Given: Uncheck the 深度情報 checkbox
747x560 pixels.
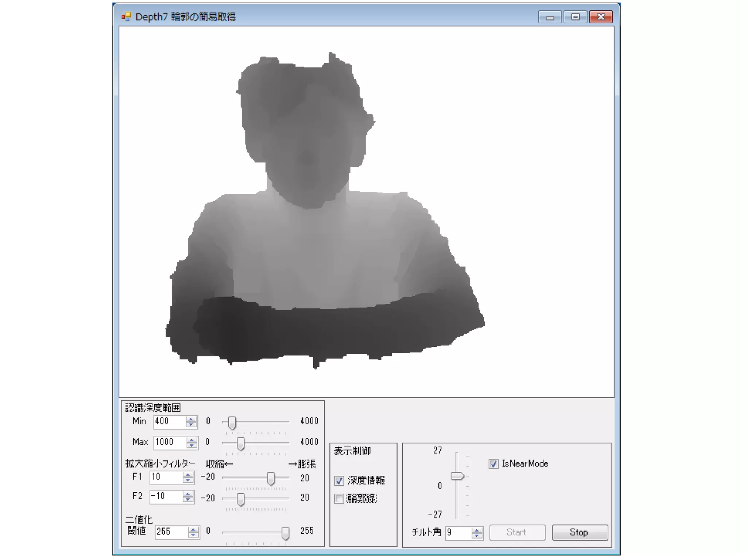Looking at the screenshot, I should point(339,481).
